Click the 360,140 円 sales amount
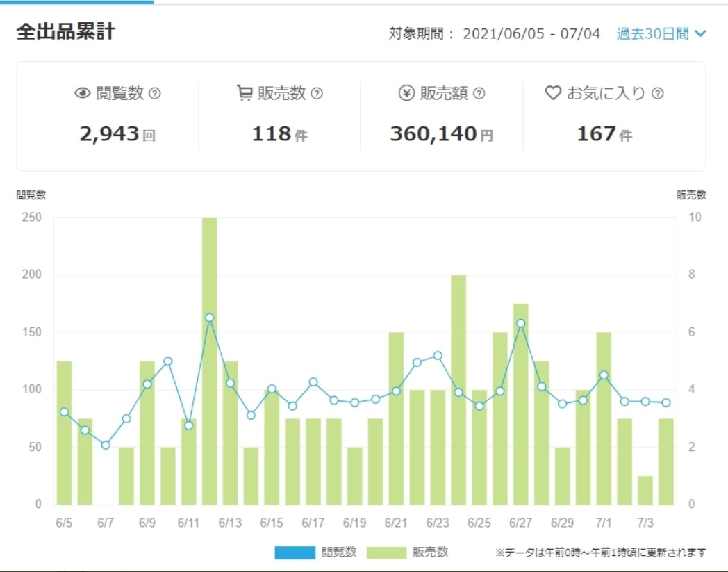 pyautogui.click(x=442, y=134)
